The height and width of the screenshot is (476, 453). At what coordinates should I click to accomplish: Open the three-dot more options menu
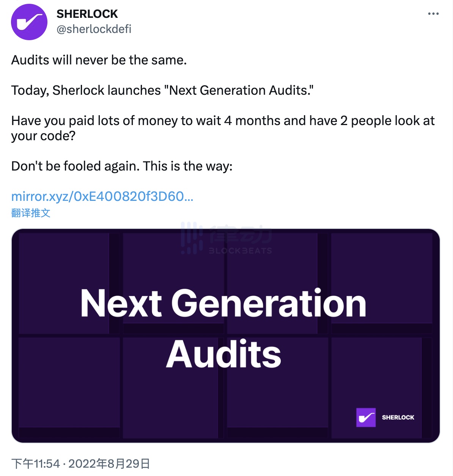coord(433,14)
